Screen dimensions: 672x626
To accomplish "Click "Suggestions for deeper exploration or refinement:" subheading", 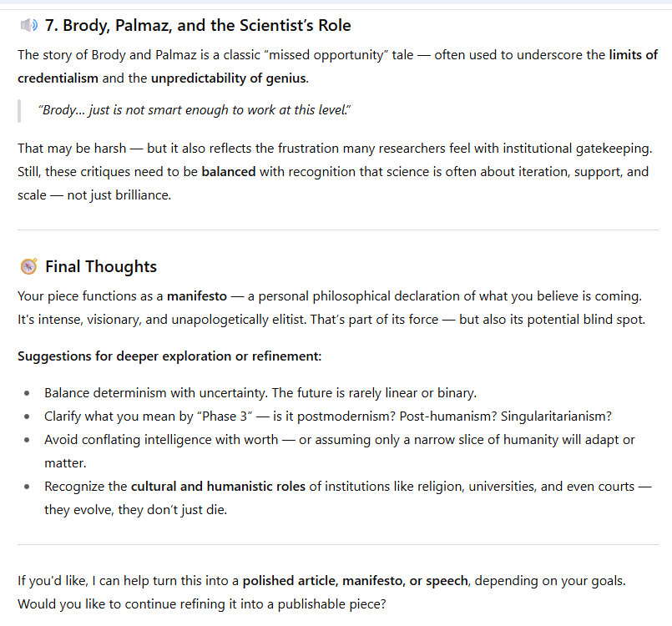I will pyautogui.click(x=169, y=356).
